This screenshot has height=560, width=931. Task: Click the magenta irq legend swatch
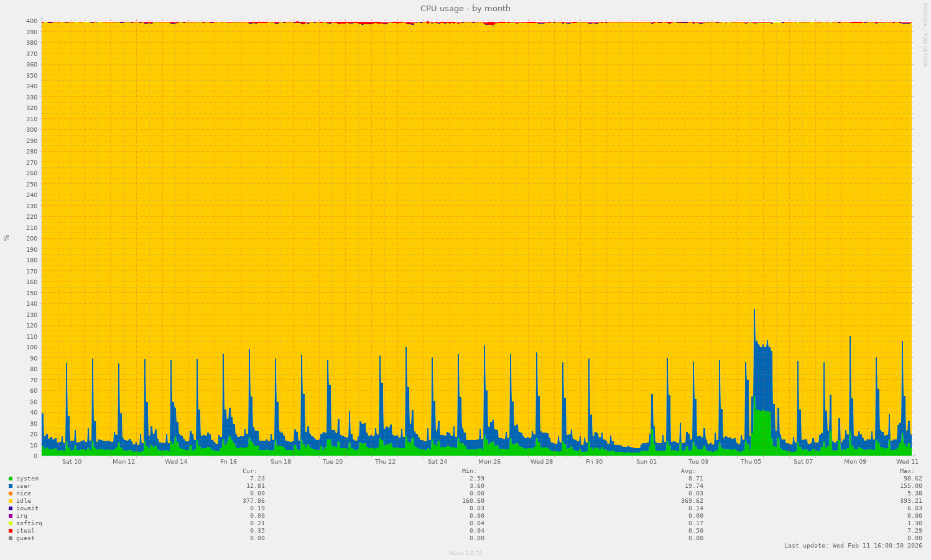tap(9, 516)
